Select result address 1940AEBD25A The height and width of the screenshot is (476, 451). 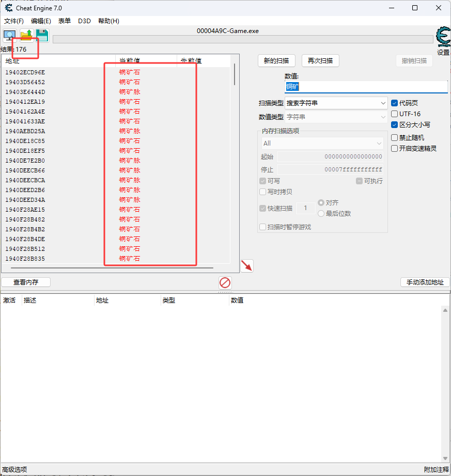pos(25,131)
